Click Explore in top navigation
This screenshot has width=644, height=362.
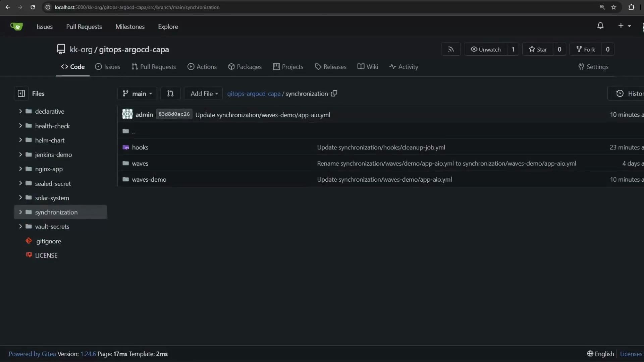[168, 26]
